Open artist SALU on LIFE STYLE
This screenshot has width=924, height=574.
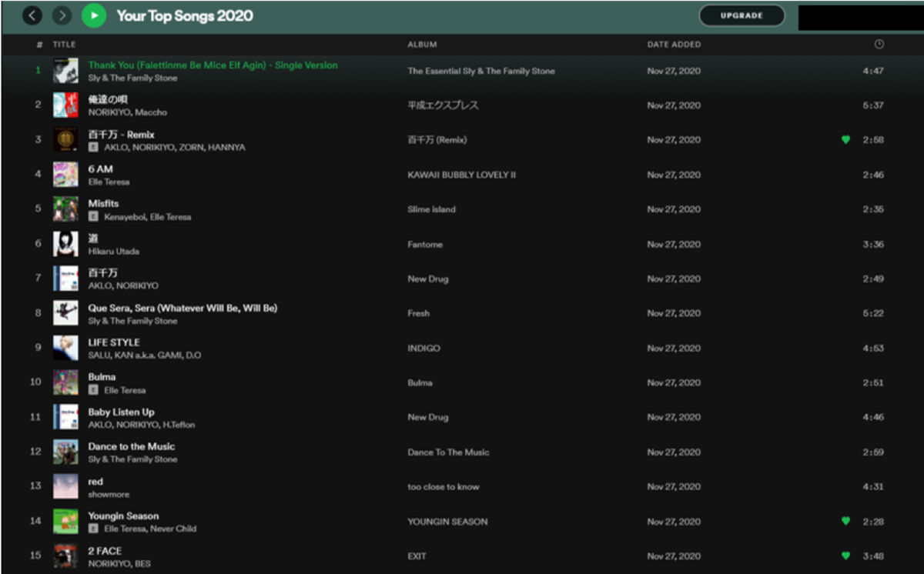99,355
